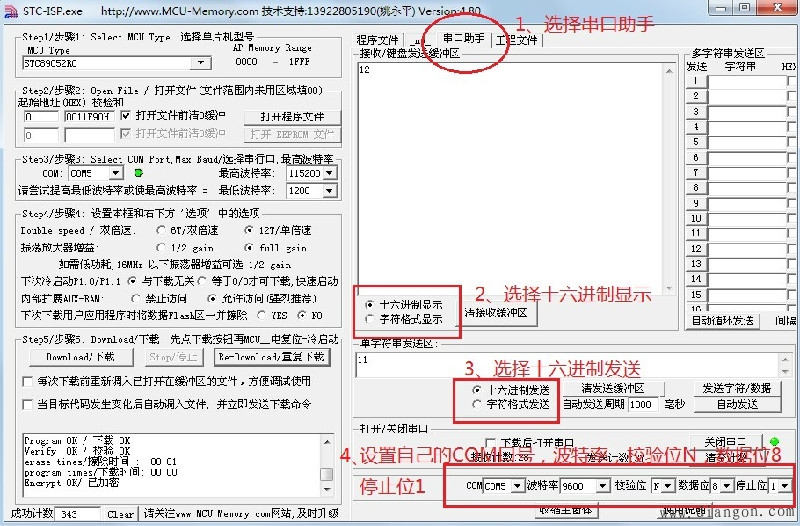Image resolution: width=800 pixels, height=526 pixels.
Task: Select 与下载无关 radio option
Action: tap(132, 281)
